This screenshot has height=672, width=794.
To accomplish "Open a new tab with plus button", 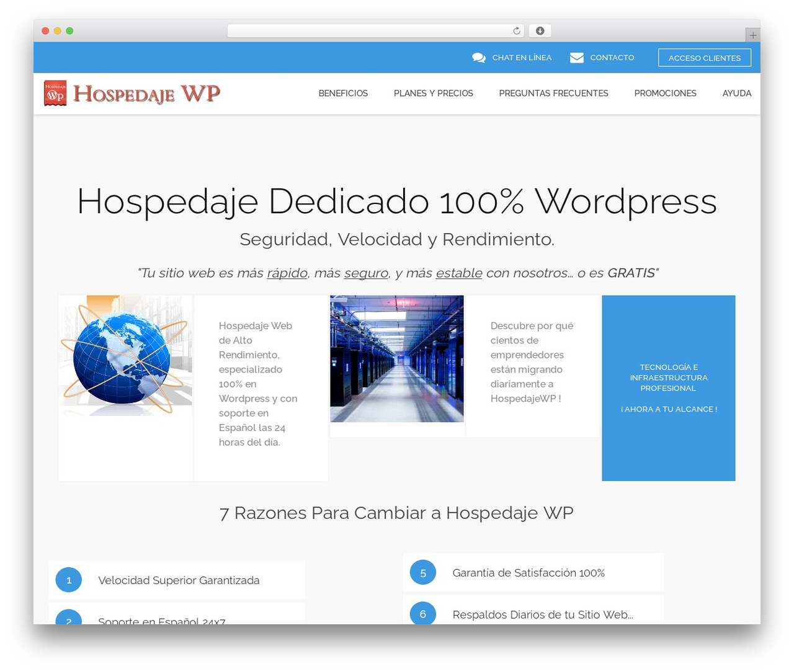I will click(x=753, y=35).
